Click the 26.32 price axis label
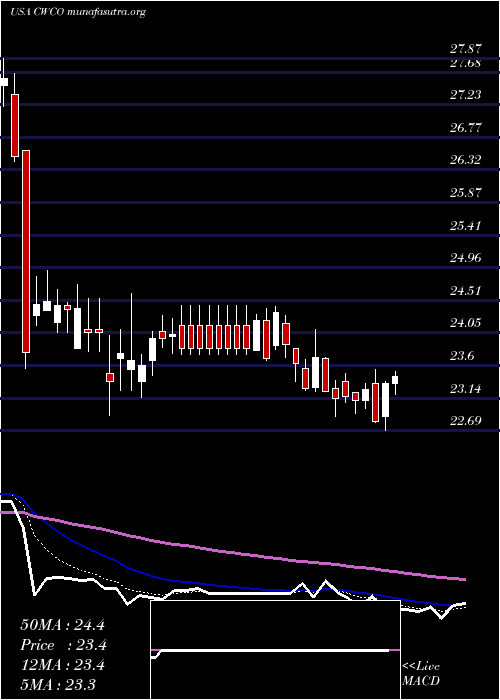 click(x=465, y=160)
